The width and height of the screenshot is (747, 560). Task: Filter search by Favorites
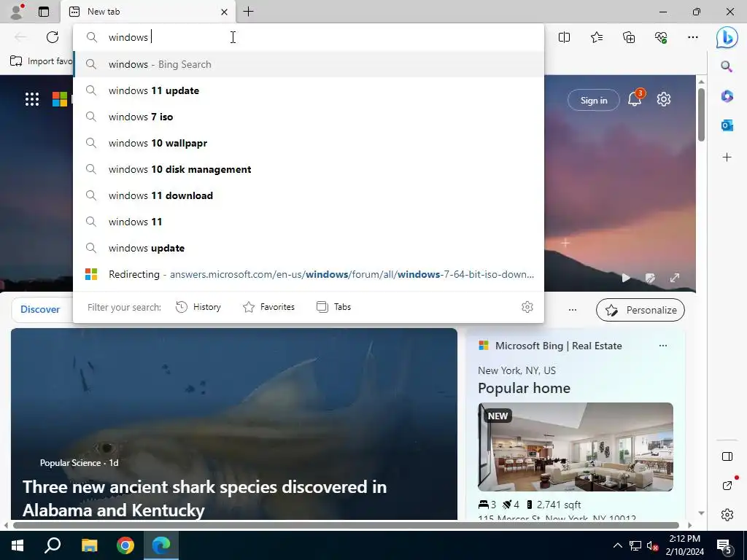[268, 307]
